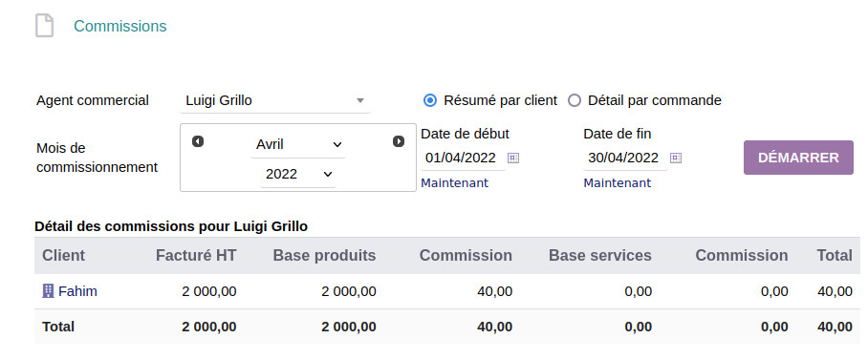Click Fahim's Base services value 0,00
This screenshot has width=868, height=360.
639,291
